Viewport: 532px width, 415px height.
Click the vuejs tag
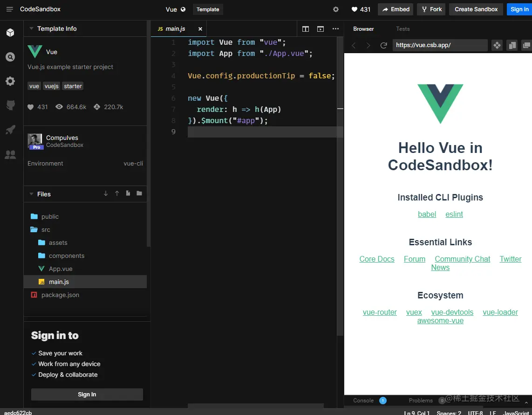click(52, 86)
